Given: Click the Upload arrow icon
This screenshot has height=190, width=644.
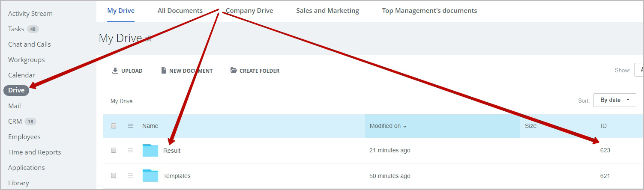Looking at the screenshot, I should tap(115, 71).
